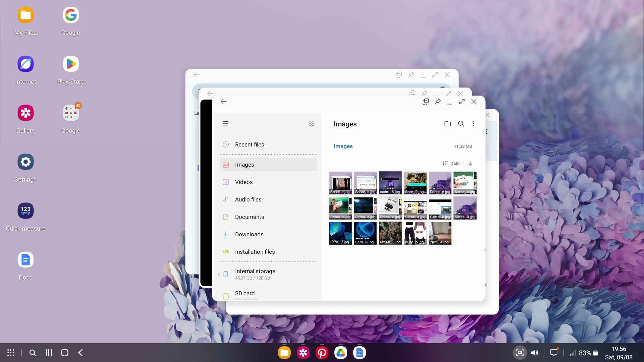Screen dimensions: 644x362
Task: Open Audio files category
Action: (268, 199)
